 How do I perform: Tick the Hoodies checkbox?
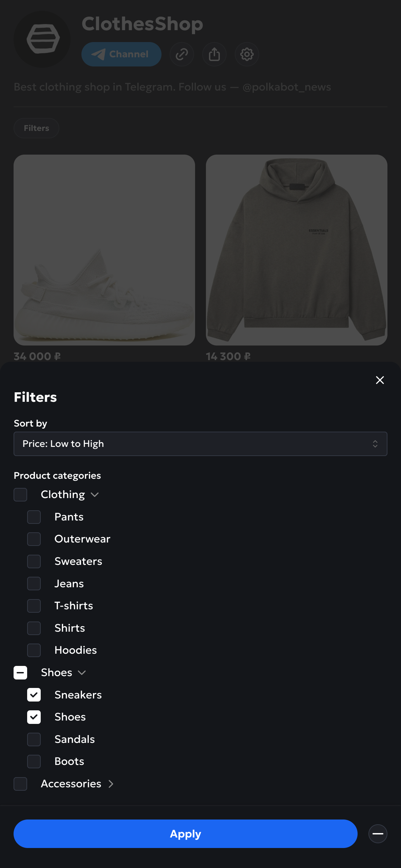pyautogui.click(x=34, y=650)
